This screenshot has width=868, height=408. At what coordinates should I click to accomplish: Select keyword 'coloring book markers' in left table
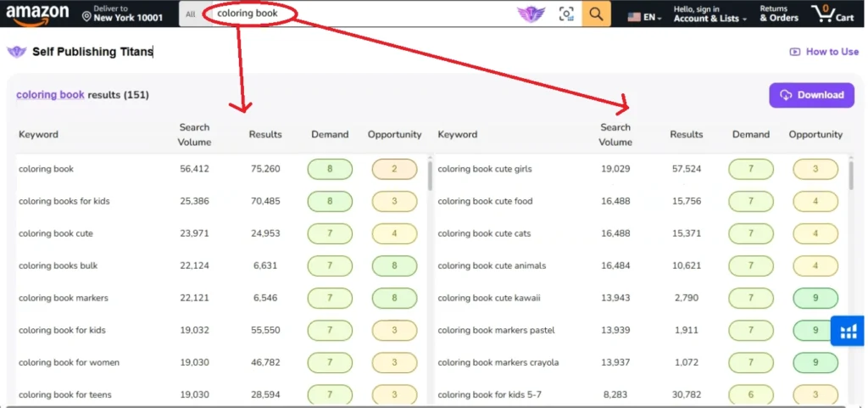pyautogui.click(x=64, y=298)
